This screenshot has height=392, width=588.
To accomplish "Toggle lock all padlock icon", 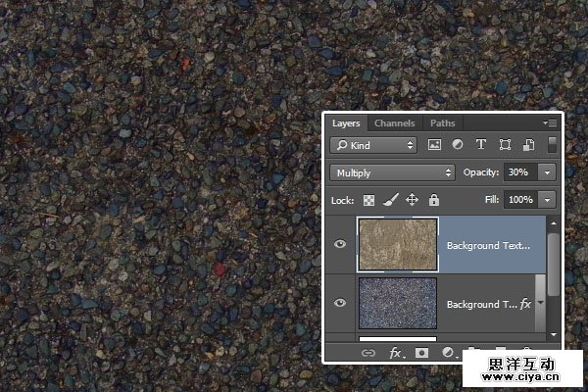I will (433, 200).
